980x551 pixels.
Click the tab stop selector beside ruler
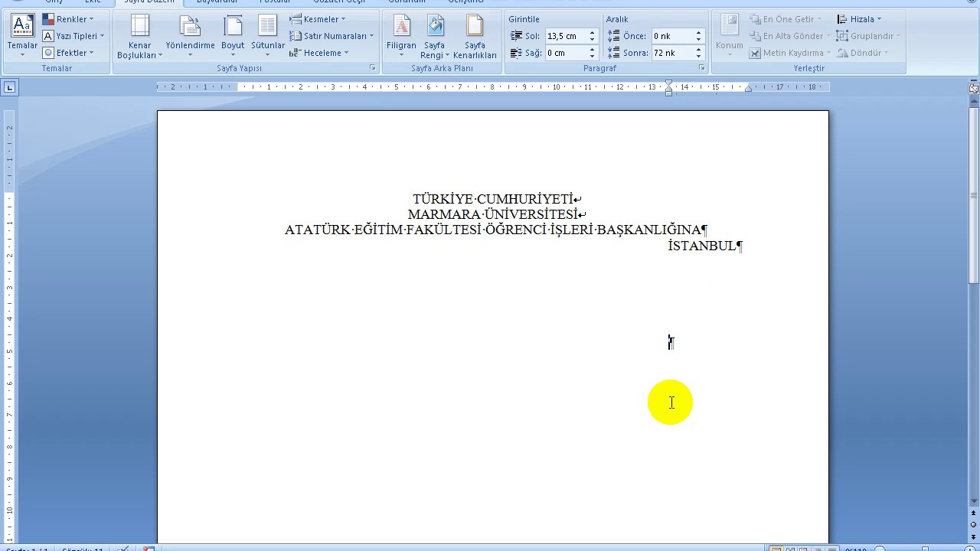point(9,87)
